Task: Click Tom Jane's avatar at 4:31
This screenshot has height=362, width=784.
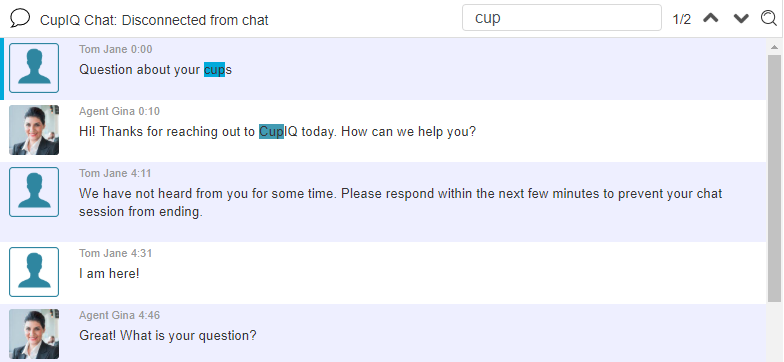Action: (34, 272)
